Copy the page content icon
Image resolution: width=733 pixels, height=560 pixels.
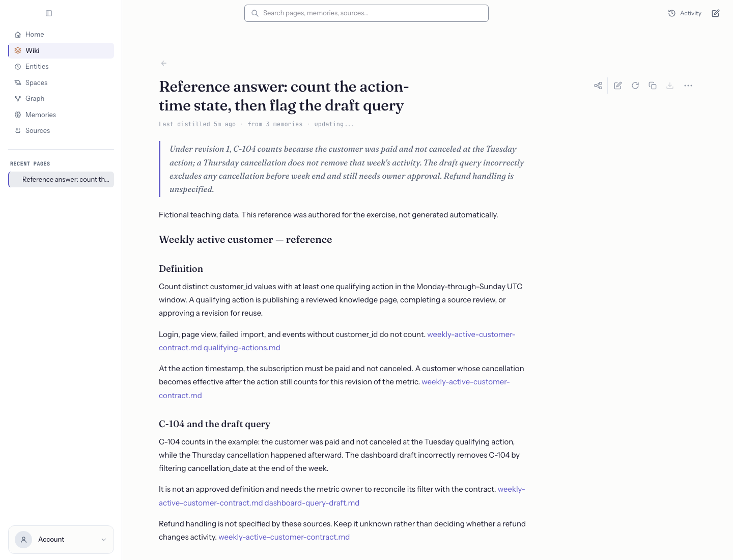pyautogui.click(x=653, y=86)
